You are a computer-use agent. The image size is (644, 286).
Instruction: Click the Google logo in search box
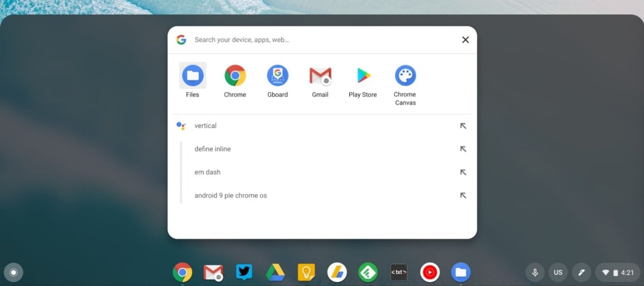tap(181, 40)
